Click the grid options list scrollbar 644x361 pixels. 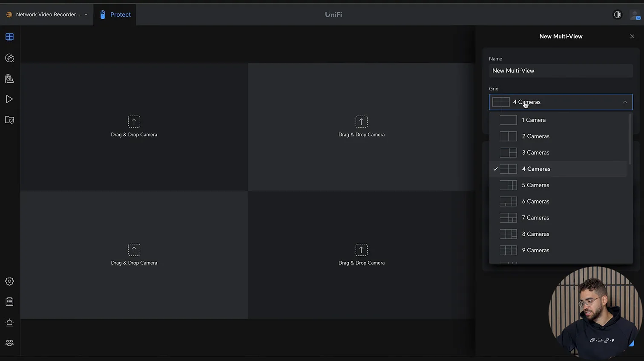630,139
